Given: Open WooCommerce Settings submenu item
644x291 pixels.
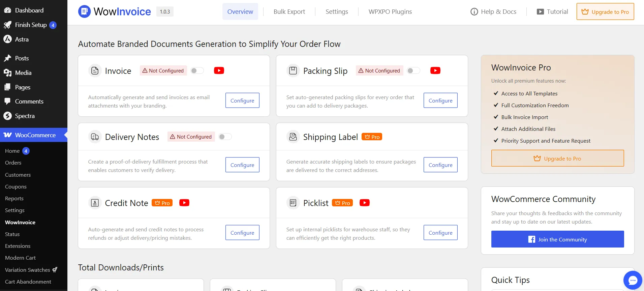Looking at the screenshot, I should click(x=15, y=210).
